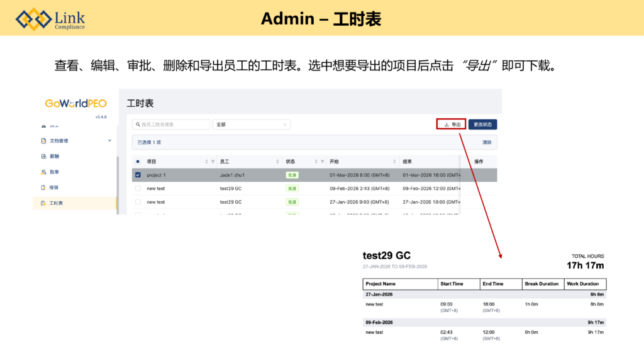Click the 更改状态 change status button
This screenshot has width=644, height=362.
click(x=482, y=124)
